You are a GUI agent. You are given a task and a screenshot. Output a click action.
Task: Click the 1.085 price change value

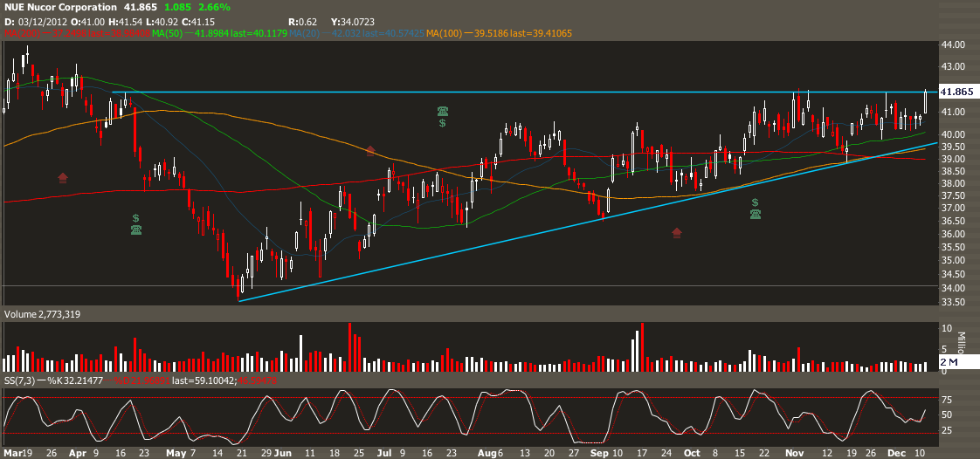177,8
